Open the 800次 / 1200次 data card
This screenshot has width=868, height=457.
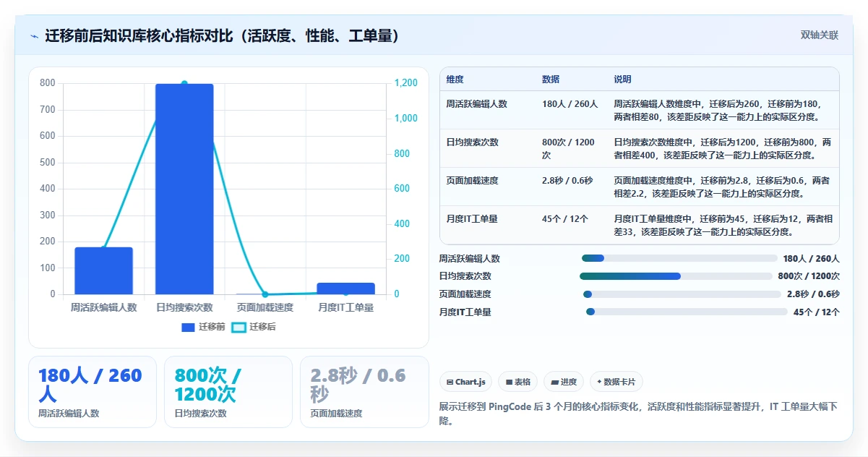(228, 392)
